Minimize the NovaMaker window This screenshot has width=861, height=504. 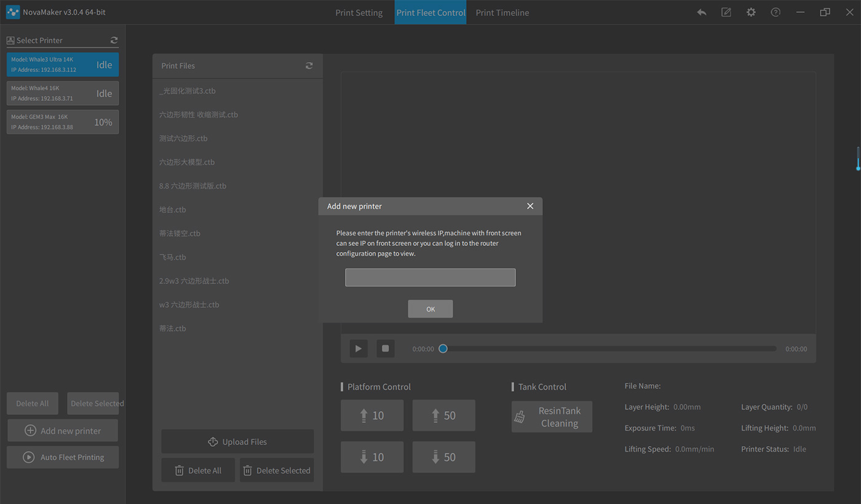click(x=800, y=12)
